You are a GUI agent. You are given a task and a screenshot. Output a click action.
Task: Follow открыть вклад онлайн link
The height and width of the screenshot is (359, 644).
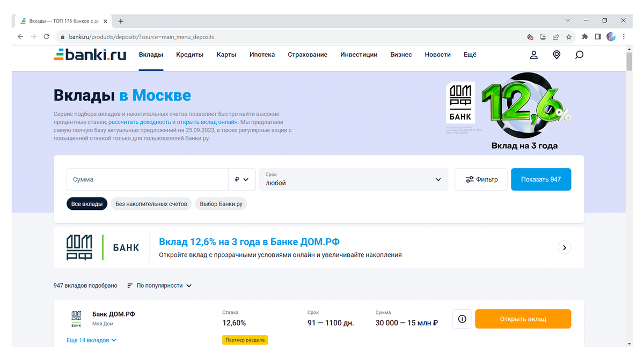[207, 122]
